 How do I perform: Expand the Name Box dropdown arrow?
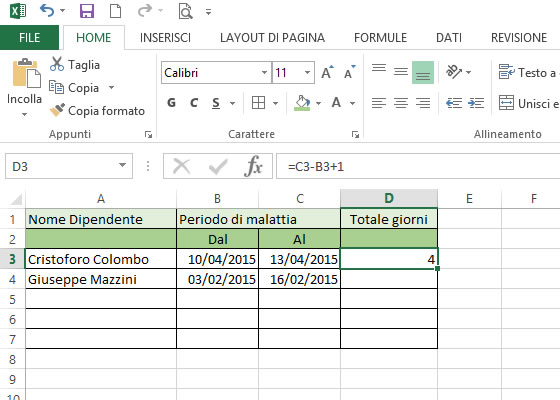122,165
